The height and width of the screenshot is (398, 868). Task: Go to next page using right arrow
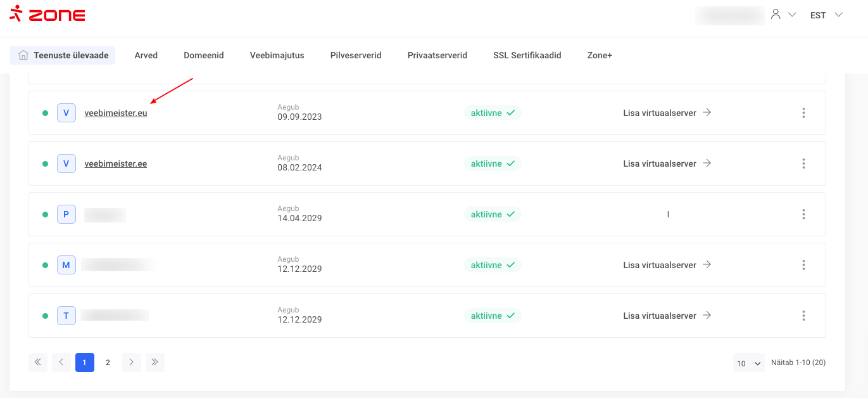point(132,363)
